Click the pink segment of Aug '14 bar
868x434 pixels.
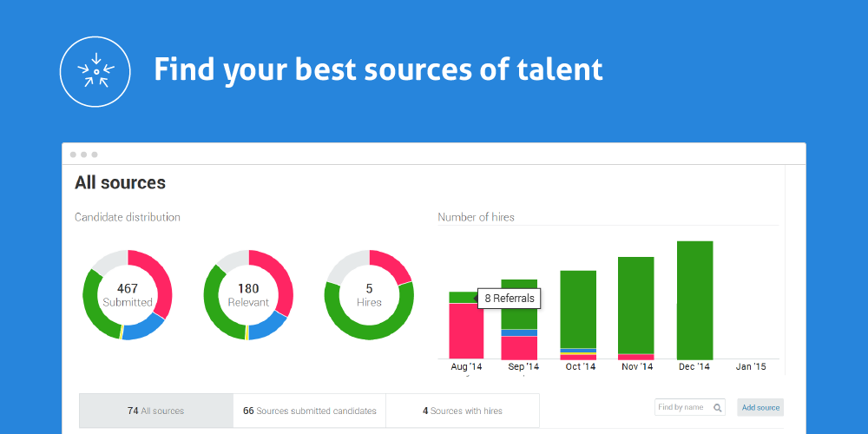[x=465, y=332]
